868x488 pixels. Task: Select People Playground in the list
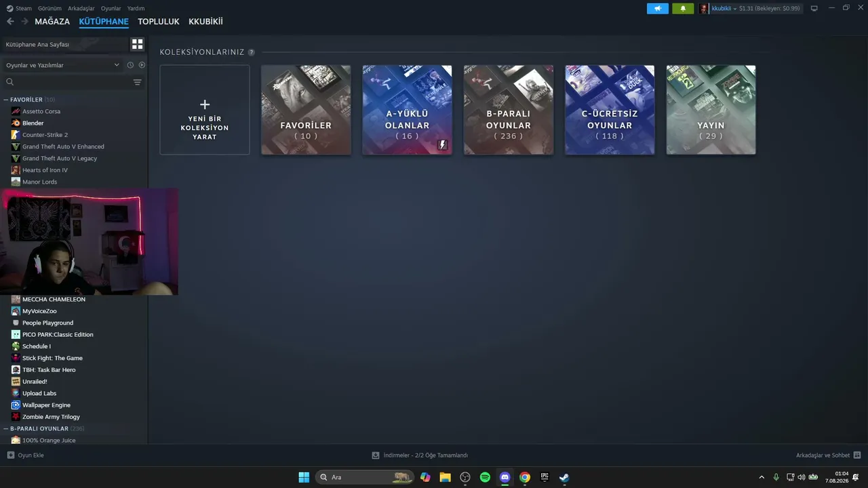pos(47,323)
